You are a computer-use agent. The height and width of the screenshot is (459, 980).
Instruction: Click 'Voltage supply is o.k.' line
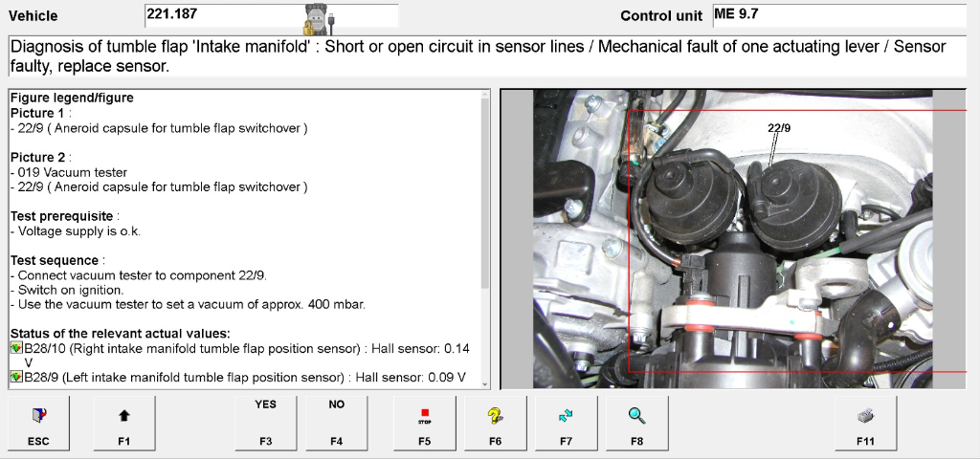[x=76, y=231]
